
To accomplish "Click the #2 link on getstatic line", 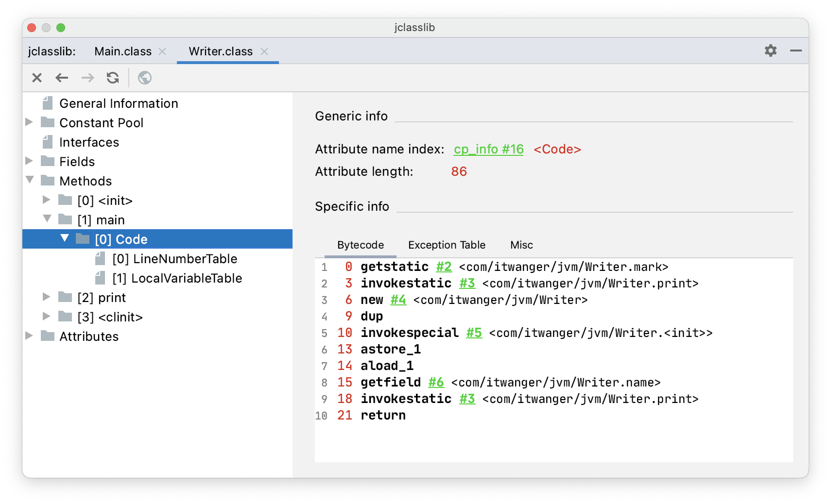I will coord(444,267).
